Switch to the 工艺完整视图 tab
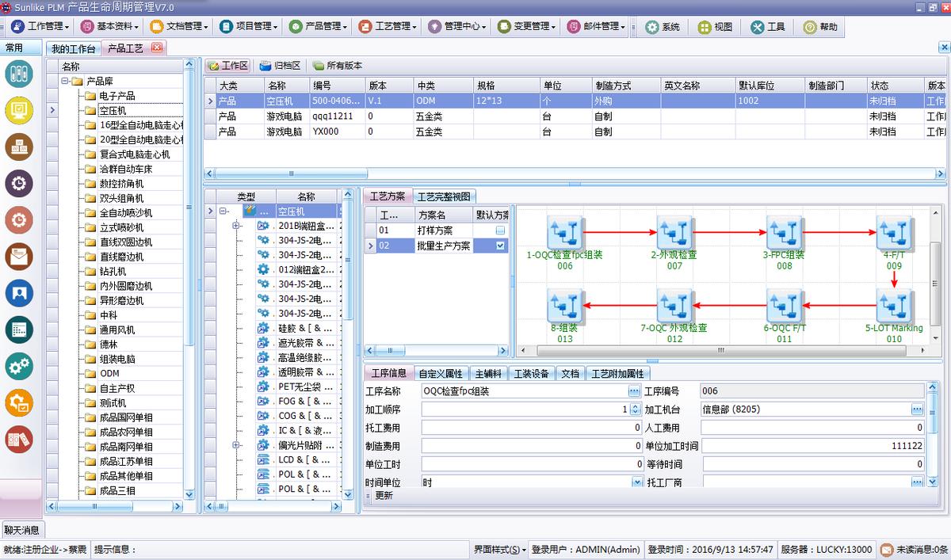 tap(444, 196)
